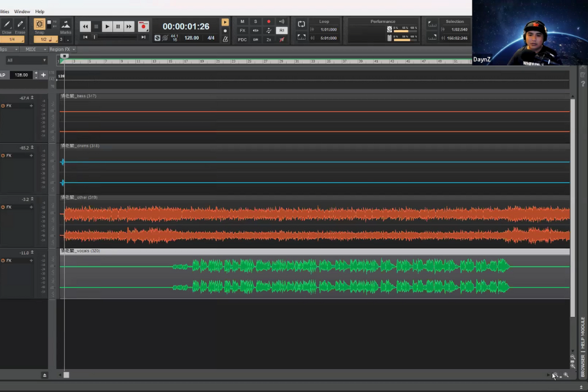Open the Help menu
The height and width of the screenshot is (392, 588).
click(40, 12)
